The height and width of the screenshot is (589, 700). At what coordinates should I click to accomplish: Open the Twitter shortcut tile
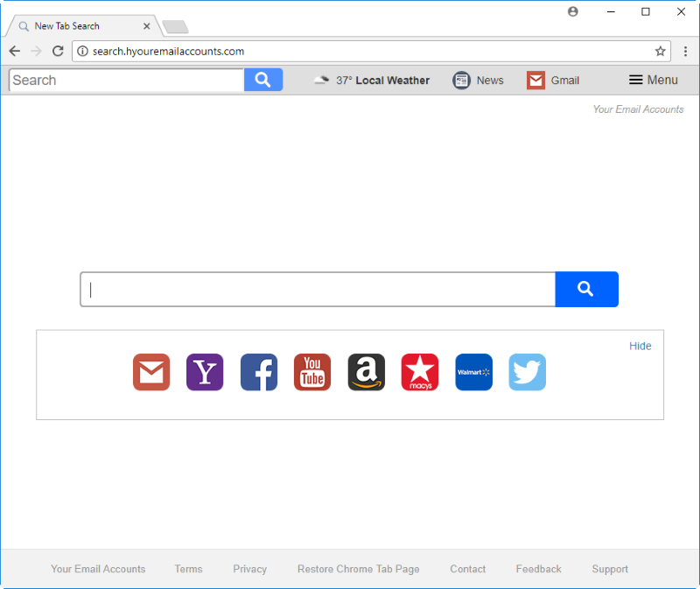[x=528, y=372]
